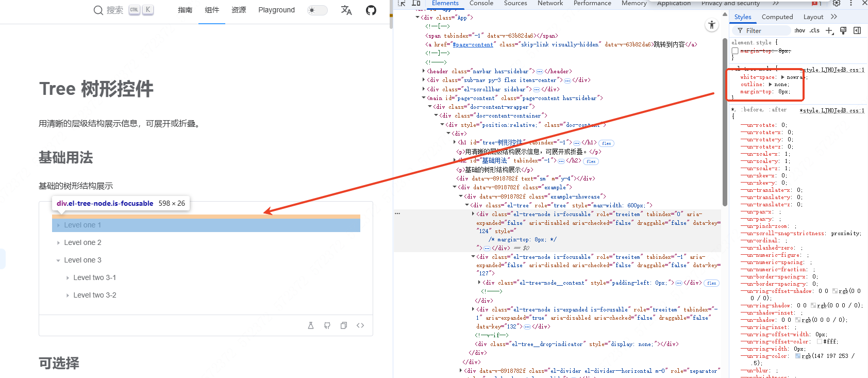Expand the Level two 3-2 node
The height and width of the screenshot is (378, 868).
(68, 295)
